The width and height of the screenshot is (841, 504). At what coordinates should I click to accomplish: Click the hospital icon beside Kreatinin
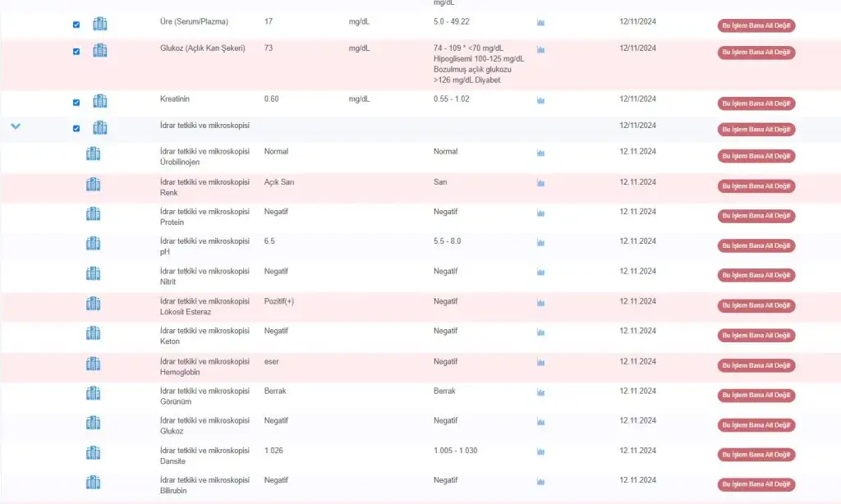coord(99,102)
